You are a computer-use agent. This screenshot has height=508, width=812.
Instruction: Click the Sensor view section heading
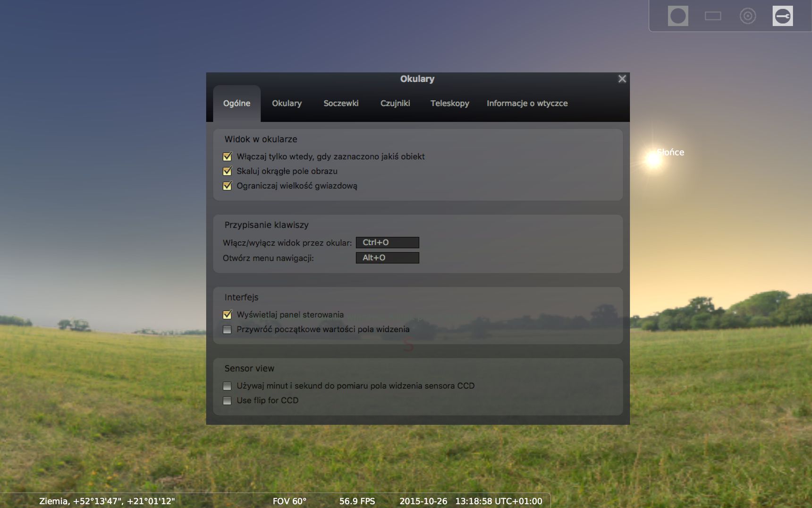[x=249, y=368]
